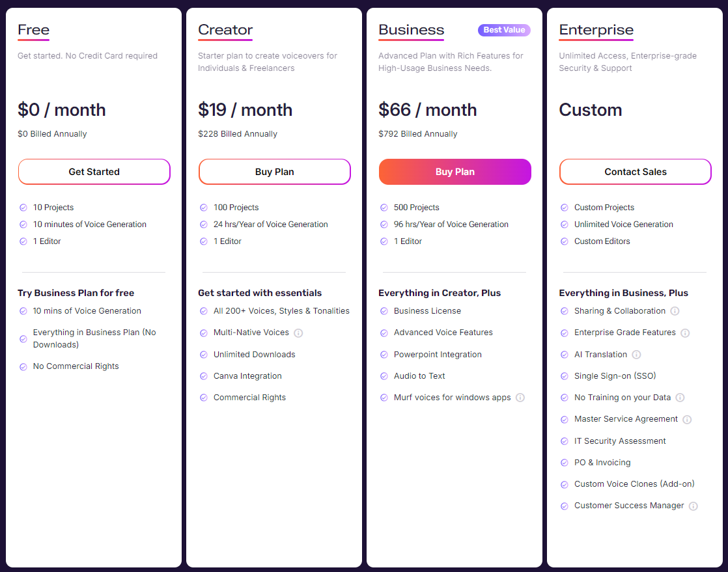Click Get Started button on Free plan
728x572 pixels.
pyautogui.click(x=94, y=172)
